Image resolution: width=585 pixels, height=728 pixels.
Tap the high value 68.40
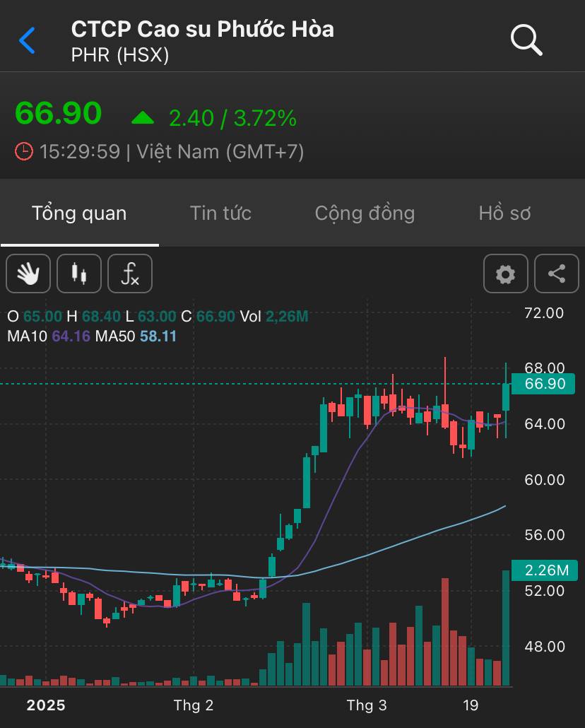[x=101, y=316]
